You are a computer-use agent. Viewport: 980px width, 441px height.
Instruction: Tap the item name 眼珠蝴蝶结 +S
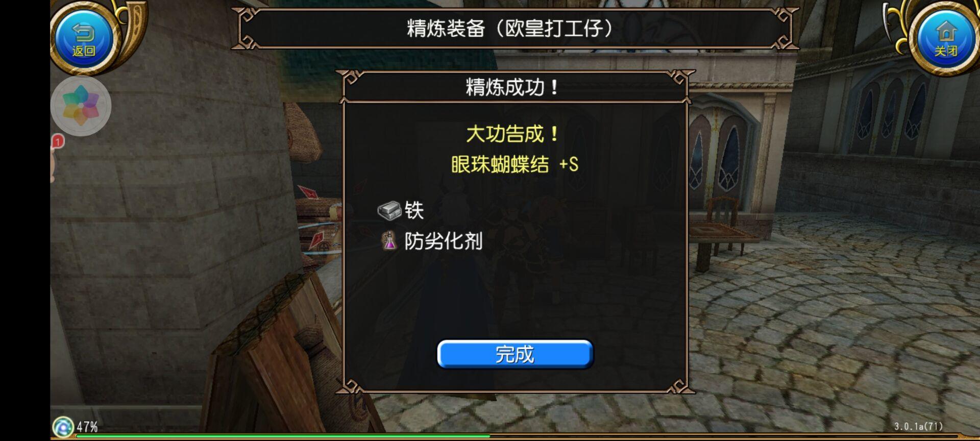514,164
